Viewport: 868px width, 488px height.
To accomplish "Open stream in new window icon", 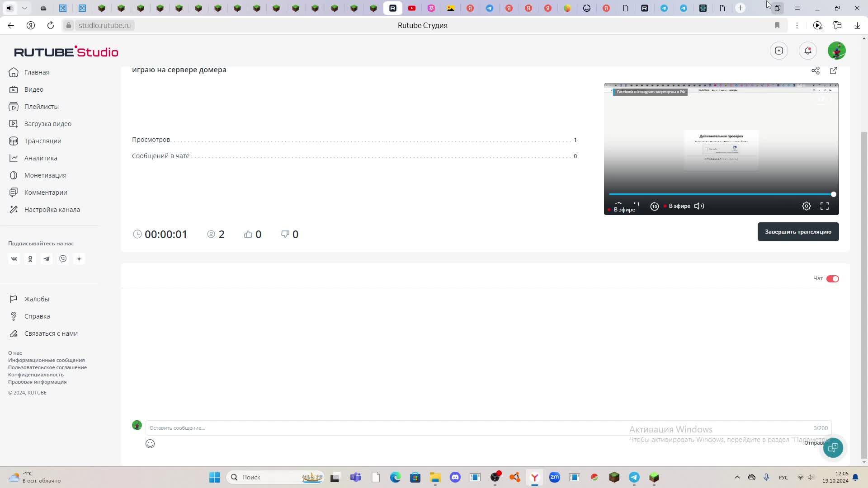I will 833,70.
